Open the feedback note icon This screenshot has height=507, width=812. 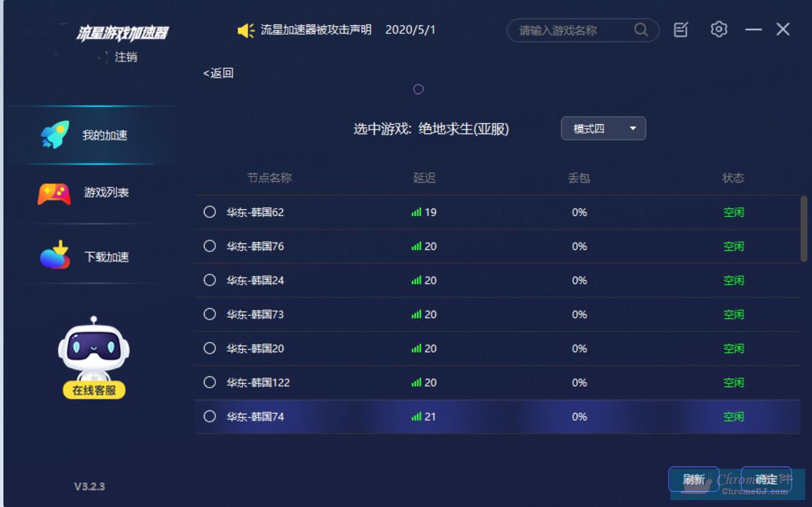681,30
